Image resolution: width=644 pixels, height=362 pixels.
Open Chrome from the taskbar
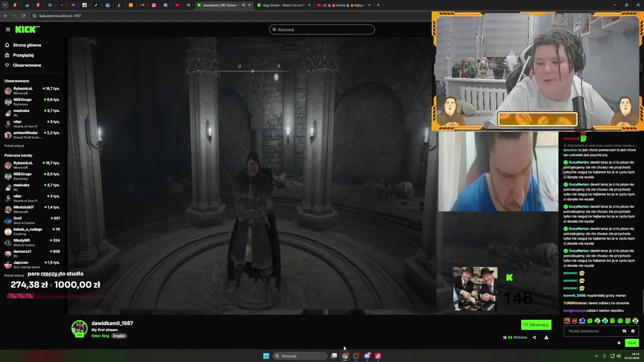point(345,356)
